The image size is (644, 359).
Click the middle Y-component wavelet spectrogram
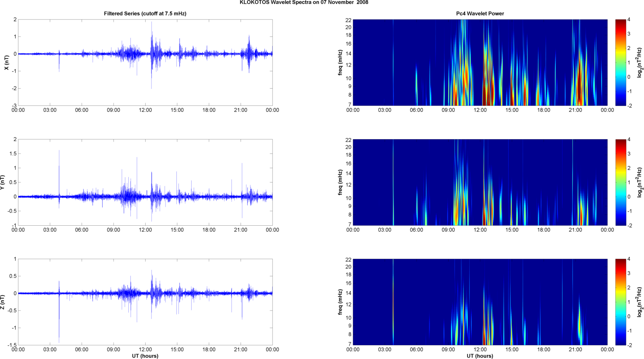tap(480, 182)
